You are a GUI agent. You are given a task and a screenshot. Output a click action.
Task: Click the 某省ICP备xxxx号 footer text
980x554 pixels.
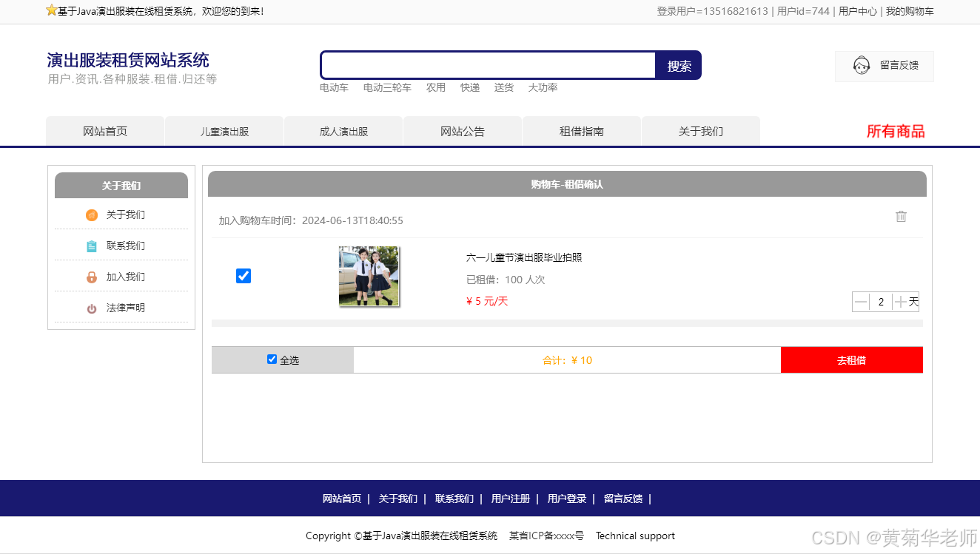click(x=546, y=536)
